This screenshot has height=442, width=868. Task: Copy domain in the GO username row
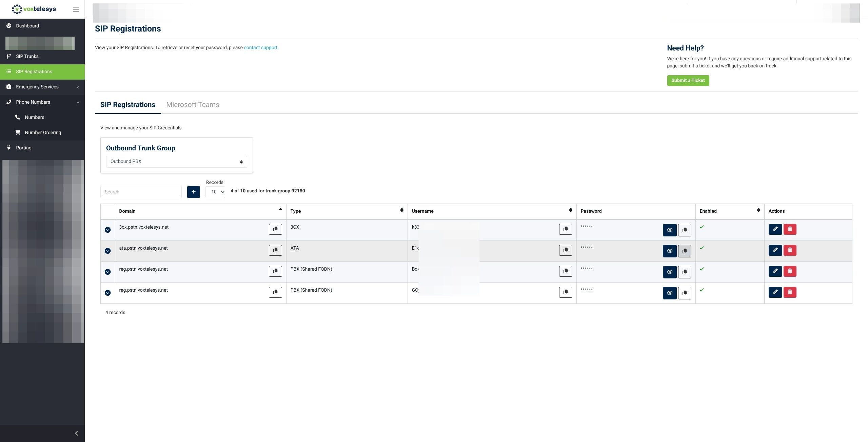pos(275,292)
